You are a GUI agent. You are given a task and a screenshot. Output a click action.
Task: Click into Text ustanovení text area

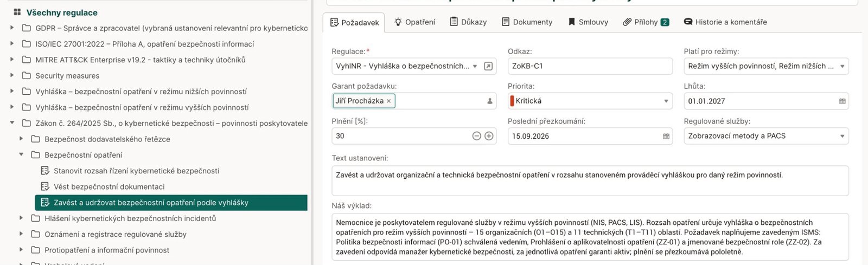[590, 180]
